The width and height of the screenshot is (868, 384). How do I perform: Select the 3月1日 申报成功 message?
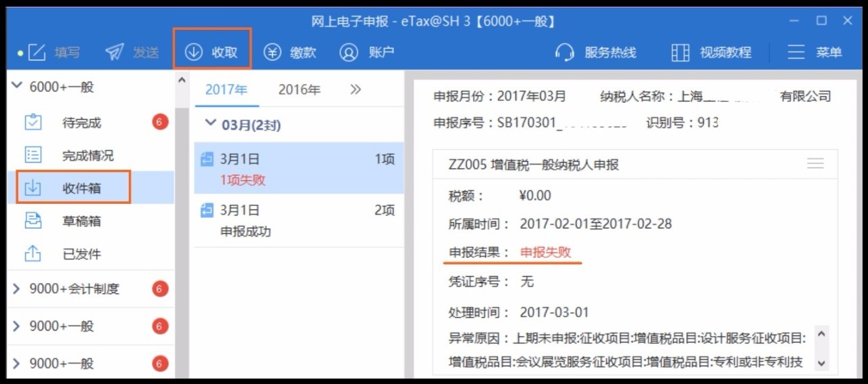pos(299,220)
